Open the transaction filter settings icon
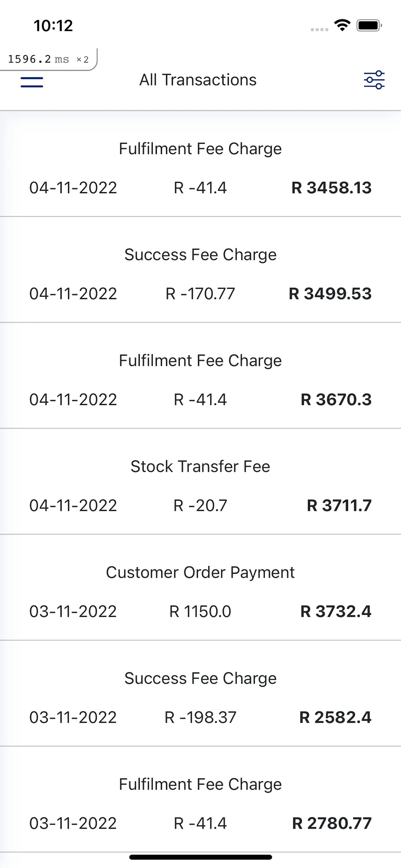Viewport: 401px width, 868px height. click(374, 80)
